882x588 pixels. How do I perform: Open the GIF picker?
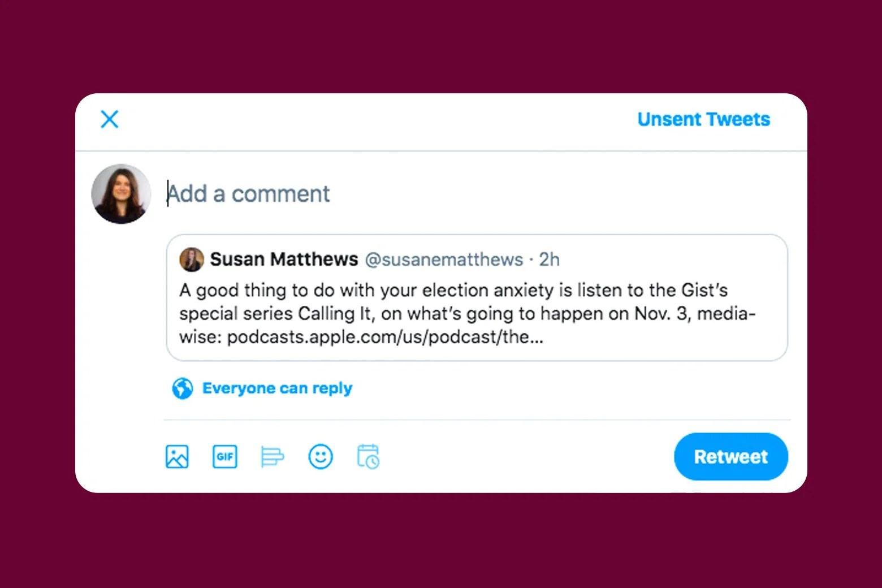tap(224, 456)
